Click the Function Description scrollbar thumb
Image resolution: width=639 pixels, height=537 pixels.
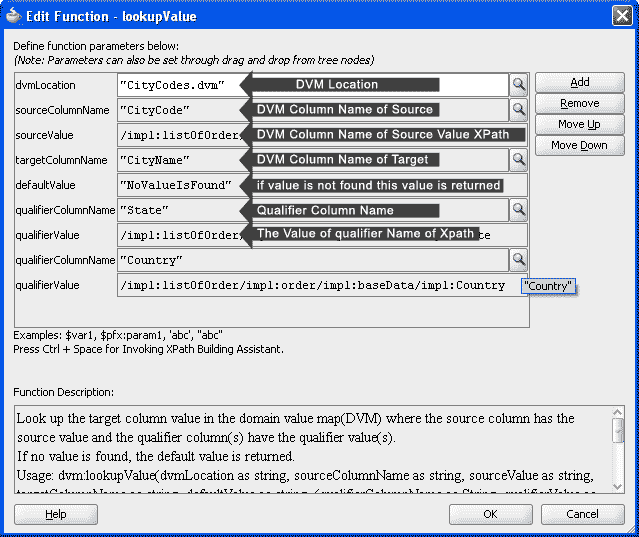point(618,430)
